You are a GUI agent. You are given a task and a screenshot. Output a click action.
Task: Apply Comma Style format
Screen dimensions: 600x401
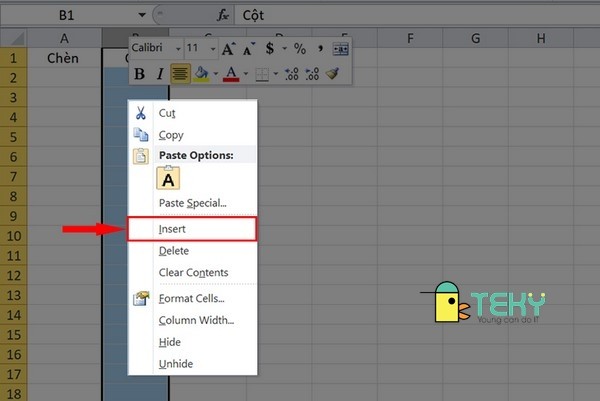pyautogui.click(x=320, y=49)
